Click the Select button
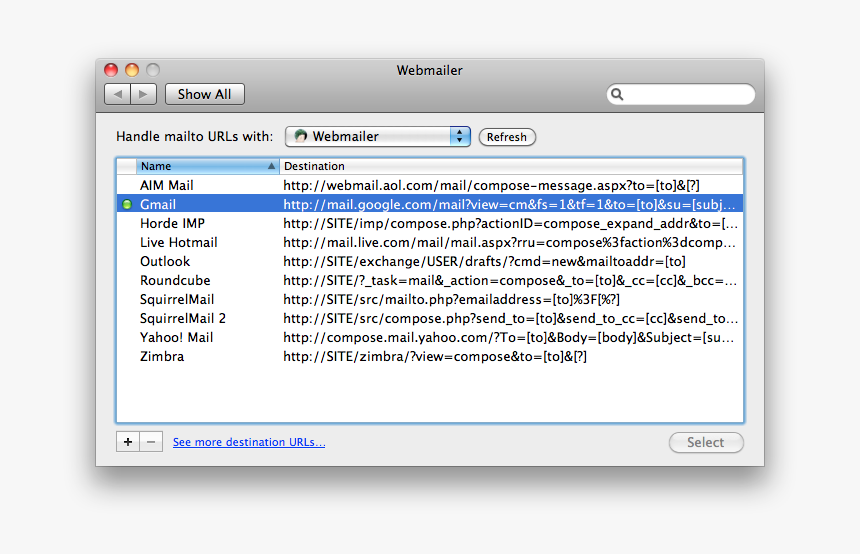The height and width of the screenshot is (554, 860). (706, 443)
